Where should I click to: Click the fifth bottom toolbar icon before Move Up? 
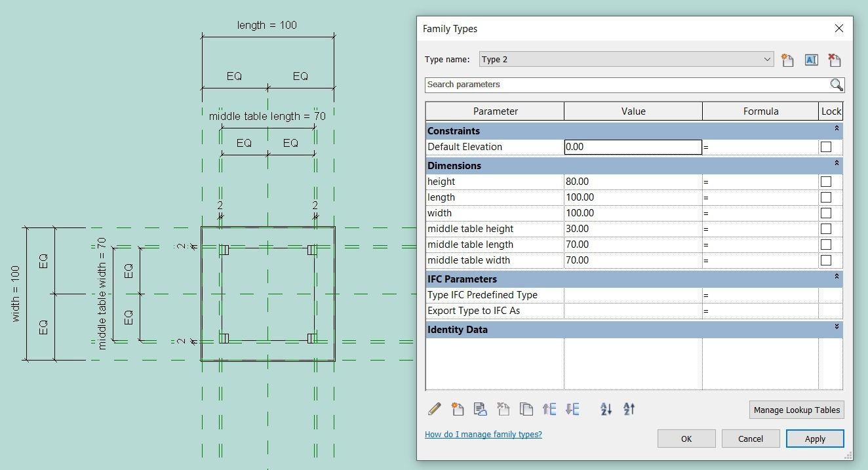click(526, 409)
